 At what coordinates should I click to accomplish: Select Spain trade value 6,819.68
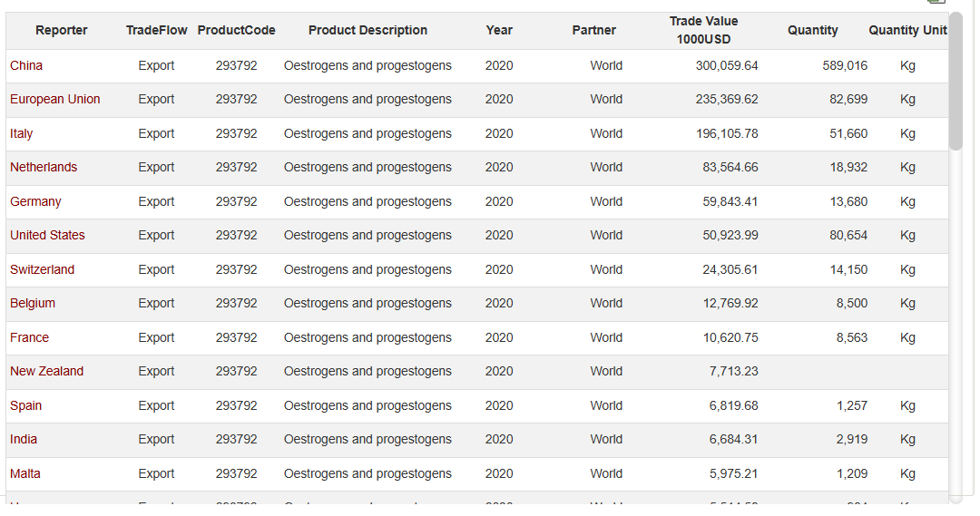tap(733, 406)
